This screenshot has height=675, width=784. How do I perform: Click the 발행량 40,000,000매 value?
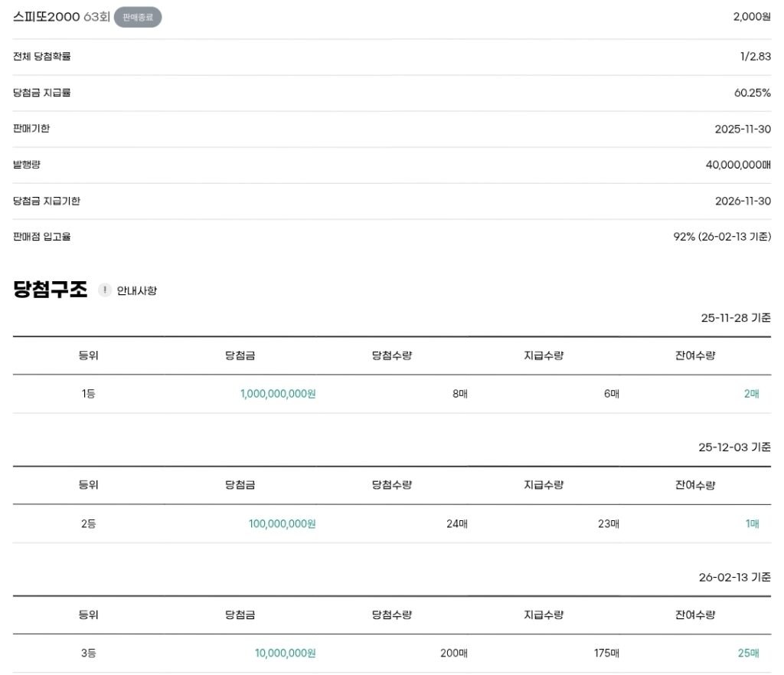(x=738, y=165)
